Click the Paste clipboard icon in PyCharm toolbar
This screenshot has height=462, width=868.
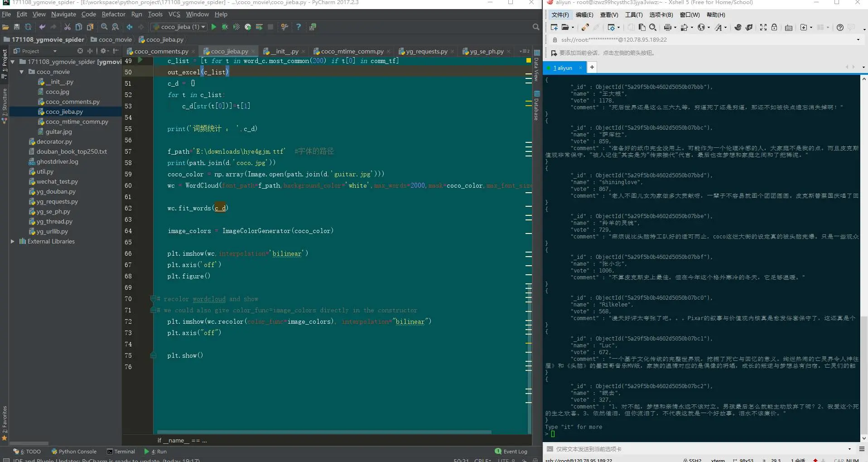pyautogui.click(x=90, y=27)
